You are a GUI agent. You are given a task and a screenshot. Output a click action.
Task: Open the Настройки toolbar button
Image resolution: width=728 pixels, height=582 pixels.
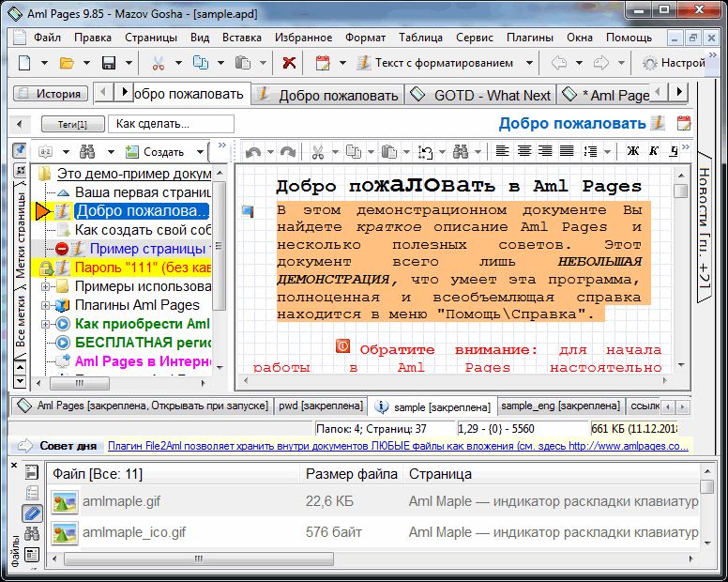[x=675, y=63]
